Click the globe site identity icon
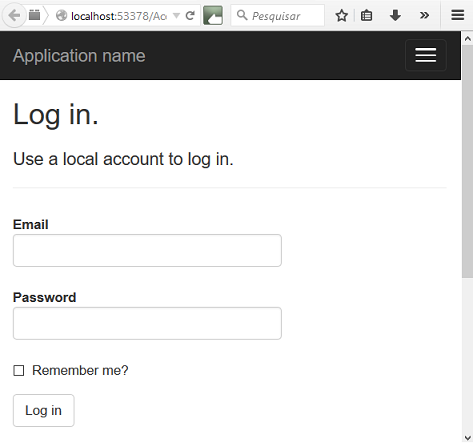This screenshot has width=473, height=443. (61, 15)
